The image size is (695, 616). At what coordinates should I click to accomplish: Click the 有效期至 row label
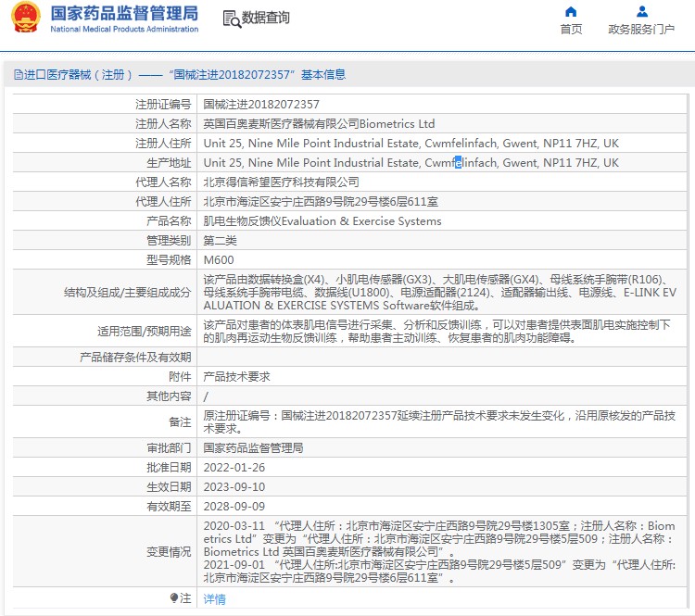[169, 507]
